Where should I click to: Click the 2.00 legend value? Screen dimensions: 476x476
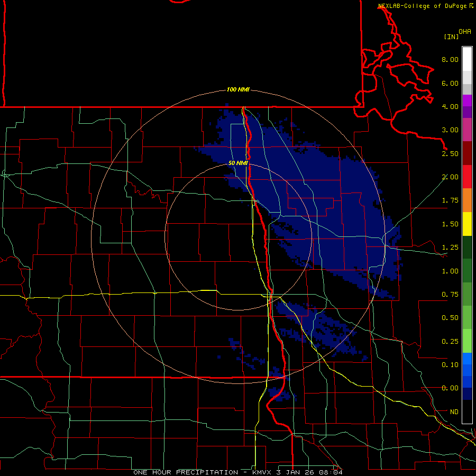click(450, 177)
